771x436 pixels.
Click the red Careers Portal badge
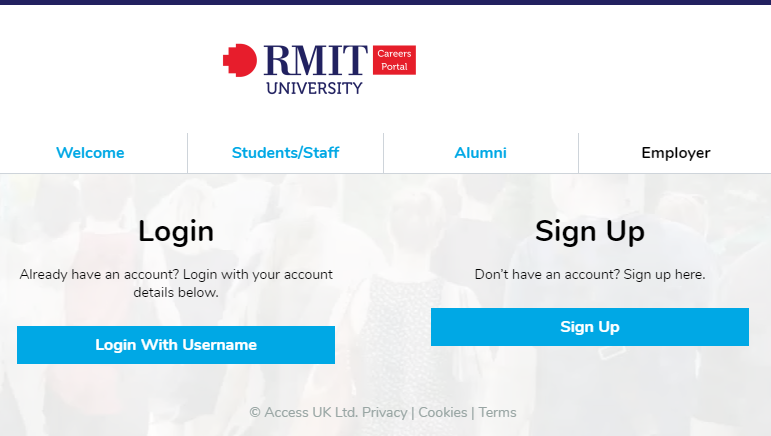click(x=394, y=60)
